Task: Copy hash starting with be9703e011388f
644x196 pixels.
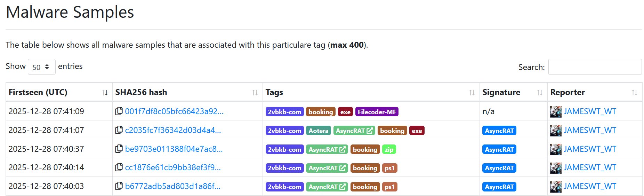Action: [119, 149]
